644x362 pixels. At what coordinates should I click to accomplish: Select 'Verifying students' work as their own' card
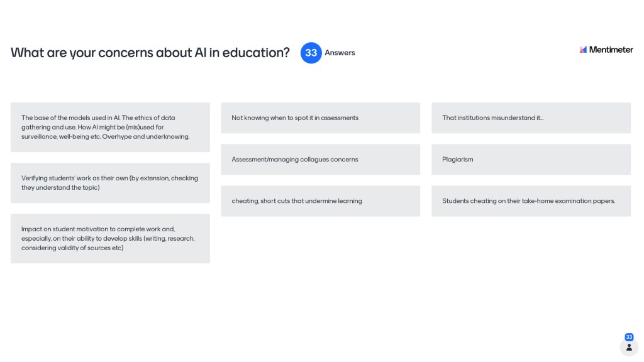click(110, 182)
